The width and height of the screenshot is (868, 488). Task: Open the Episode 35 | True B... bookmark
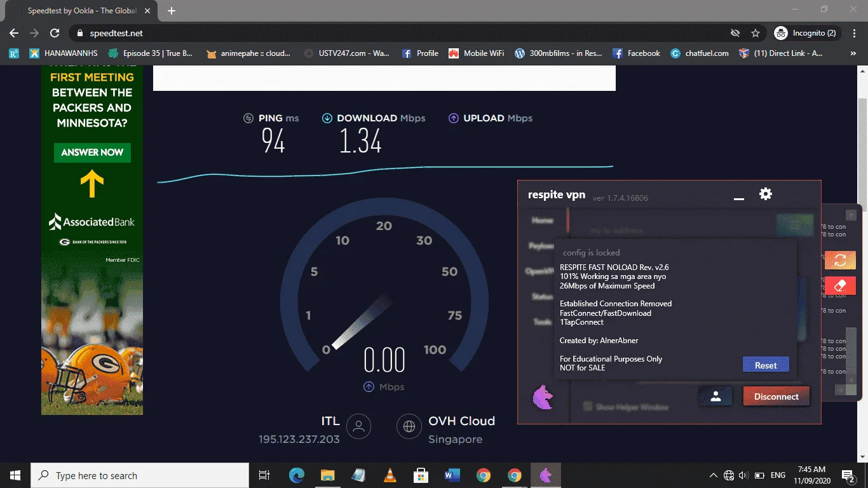(151, 53)
